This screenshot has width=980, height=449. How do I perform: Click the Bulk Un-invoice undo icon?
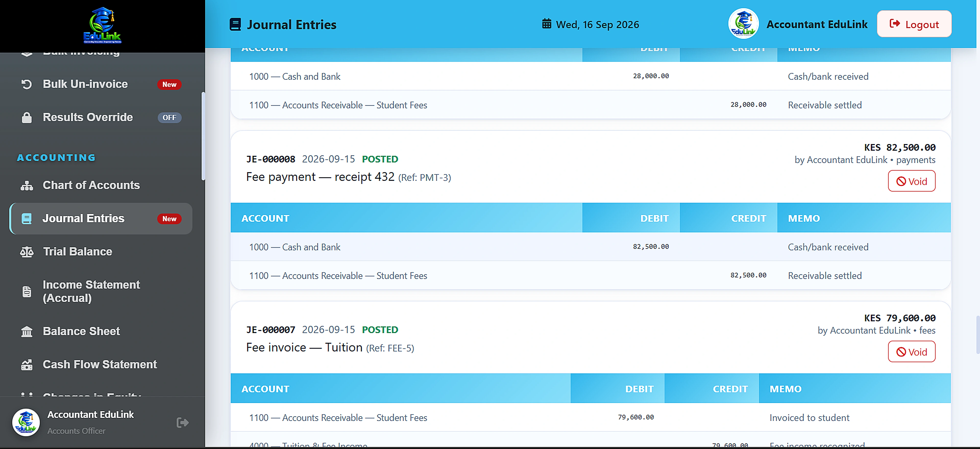click(x=27, y=84)
